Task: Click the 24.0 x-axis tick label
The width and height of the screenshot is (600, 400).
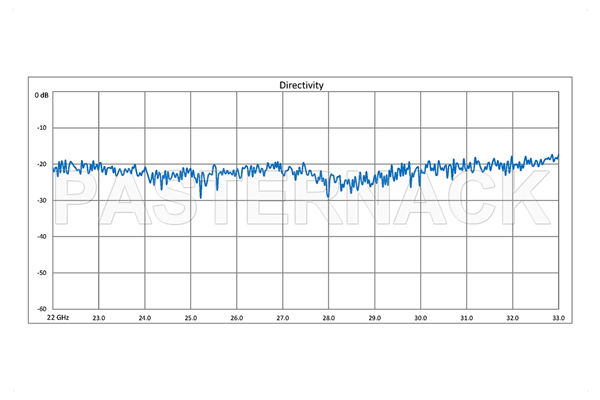Action: (144, 318)
